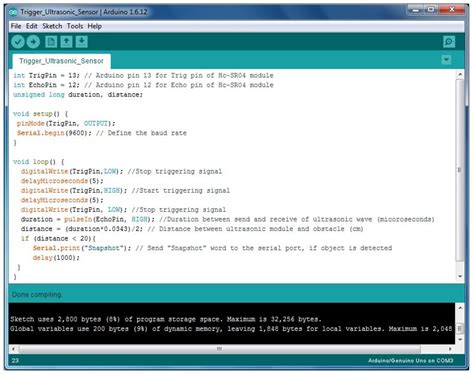This screenshot has width=474, height=374.
Task: Click the 'pinMode(TrigPin, OUTPUT);' line
Action: 66,123
